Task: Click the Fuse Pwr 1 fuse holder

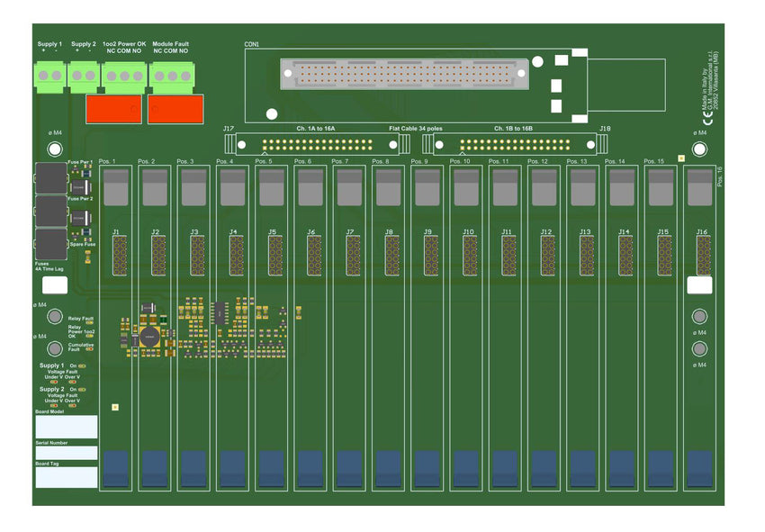Action: [x=51, y=179]
